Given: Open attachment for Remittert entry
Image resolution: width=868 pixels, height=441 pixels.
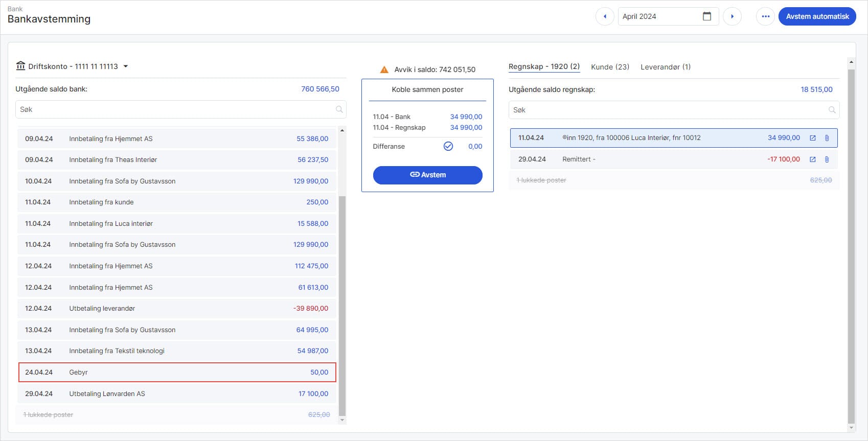Looking at the screenshot, I should point(827,159).
